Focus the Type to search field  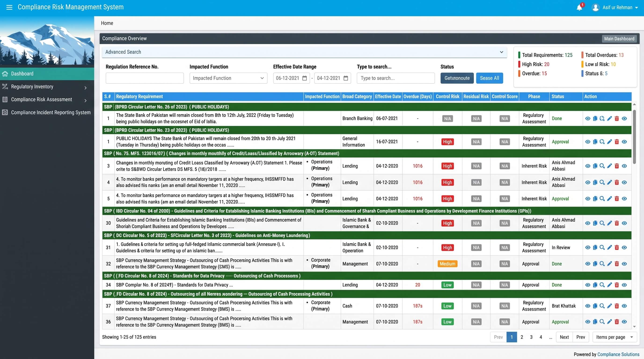click(396, 78)
